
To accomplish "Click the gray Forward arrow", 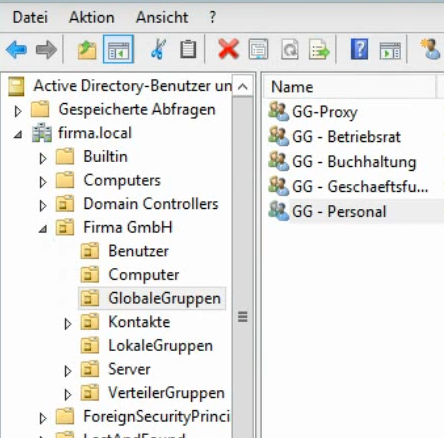I will pos(46,50).
